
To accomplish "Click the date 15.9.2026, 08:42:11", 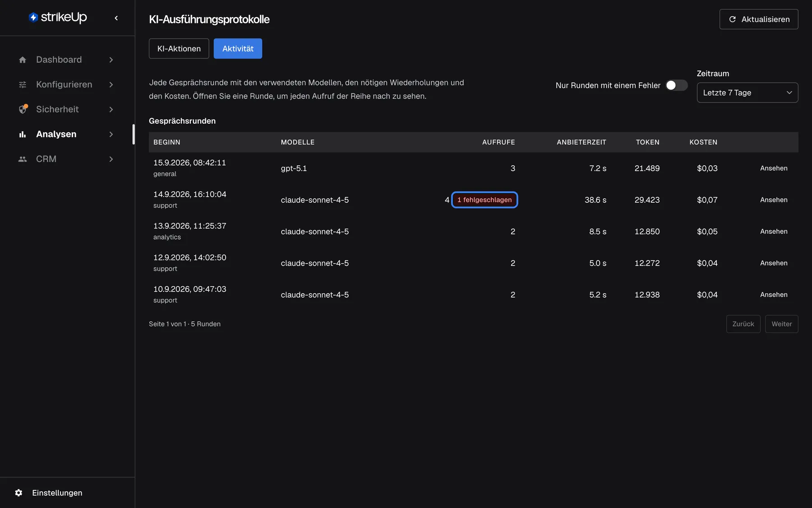I will tap(189, 163).
